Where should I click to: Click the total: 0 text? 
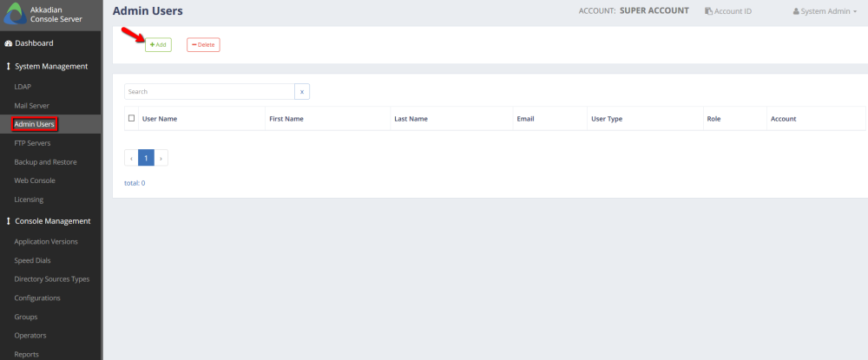[x=135, y=182]
